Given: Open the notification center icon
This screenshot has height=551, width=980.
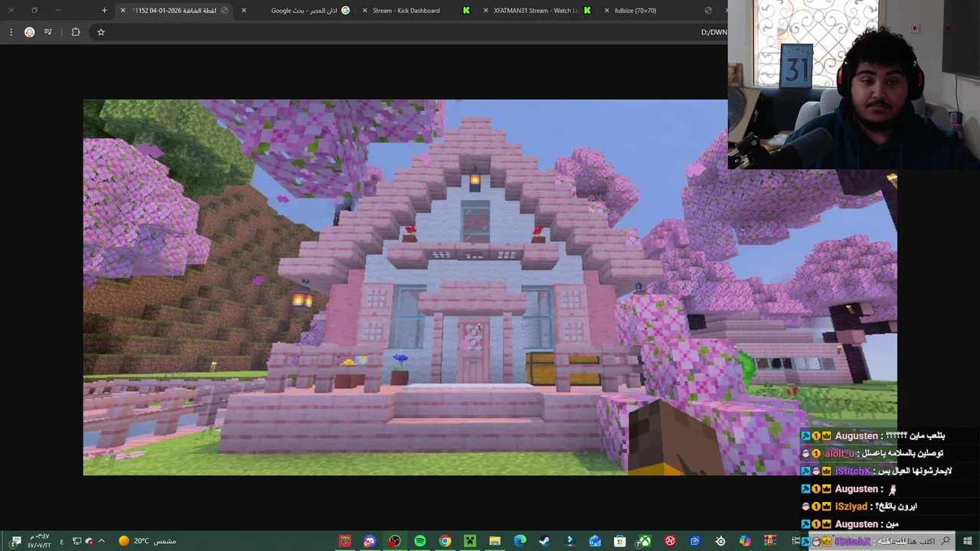Looking at the screenshot, I should [x=16, y=541].
